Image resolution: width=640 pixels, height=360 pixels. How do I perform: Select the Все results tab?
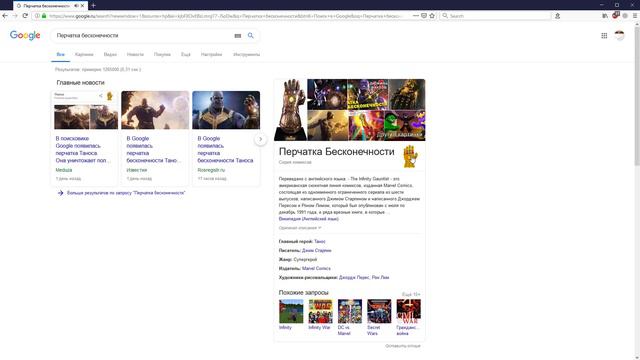[x=60, y=54]
